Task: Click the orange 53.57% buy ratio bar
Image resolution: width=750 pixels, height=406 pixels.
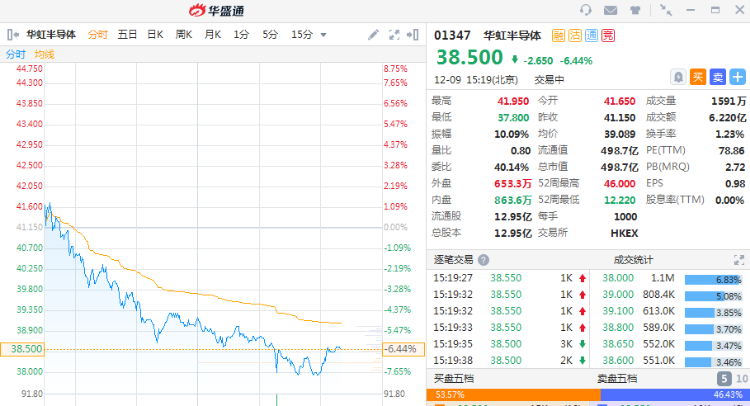Action: tap(514, 395)
